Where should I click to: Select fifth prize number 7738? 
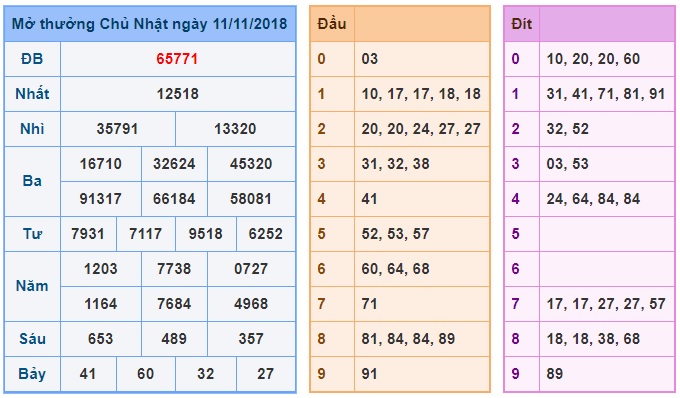[174, 269]
